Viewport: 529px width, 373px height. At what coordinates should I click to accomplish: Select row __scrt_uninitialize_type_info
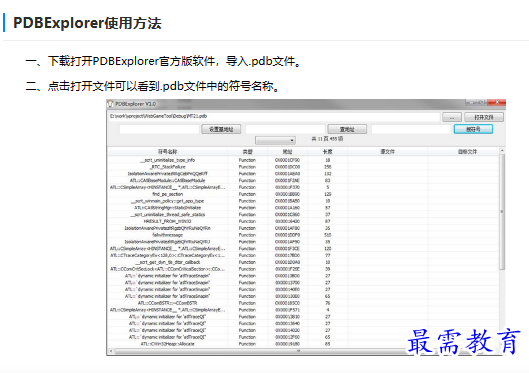point(303,160)
